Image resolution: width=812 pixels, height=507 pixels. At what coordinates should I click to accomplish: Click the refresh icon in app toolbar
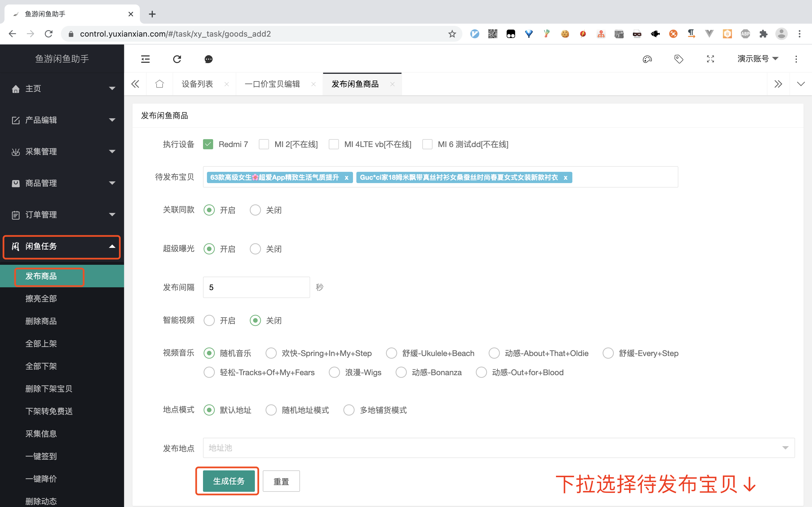tap(177, 59)
